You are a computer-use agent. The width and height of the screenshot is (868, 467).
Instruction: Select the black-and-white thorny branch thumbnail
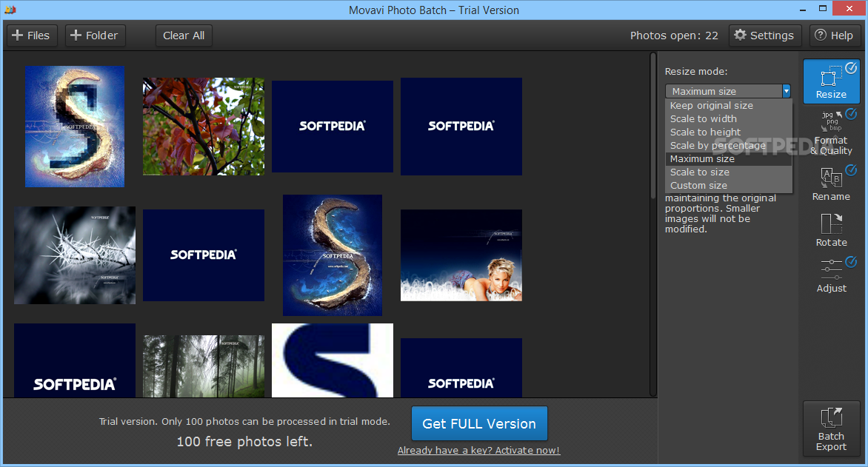click(75, 255)
